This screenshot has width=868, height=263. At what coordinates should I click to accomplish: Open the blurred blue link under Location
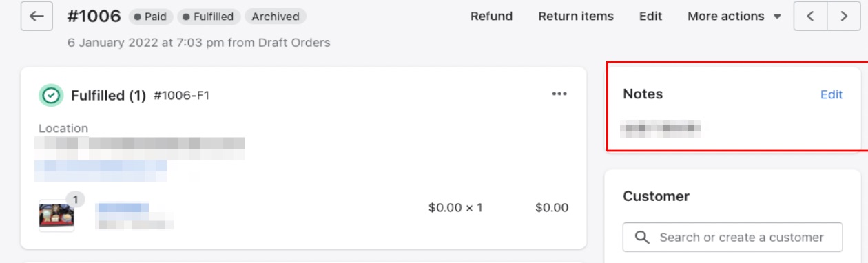101,166
